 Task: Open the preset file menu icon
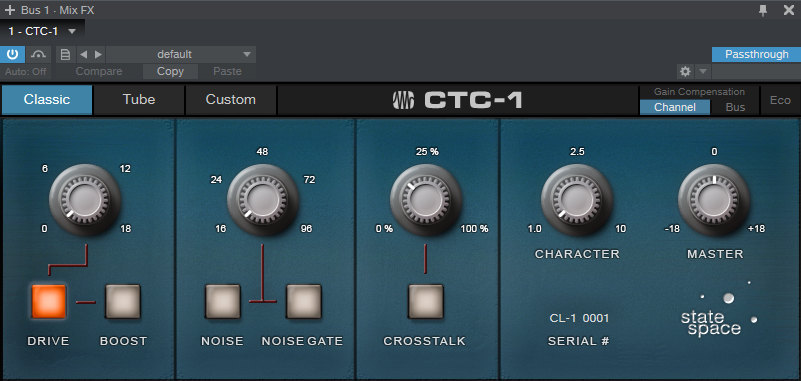(65, 54)
